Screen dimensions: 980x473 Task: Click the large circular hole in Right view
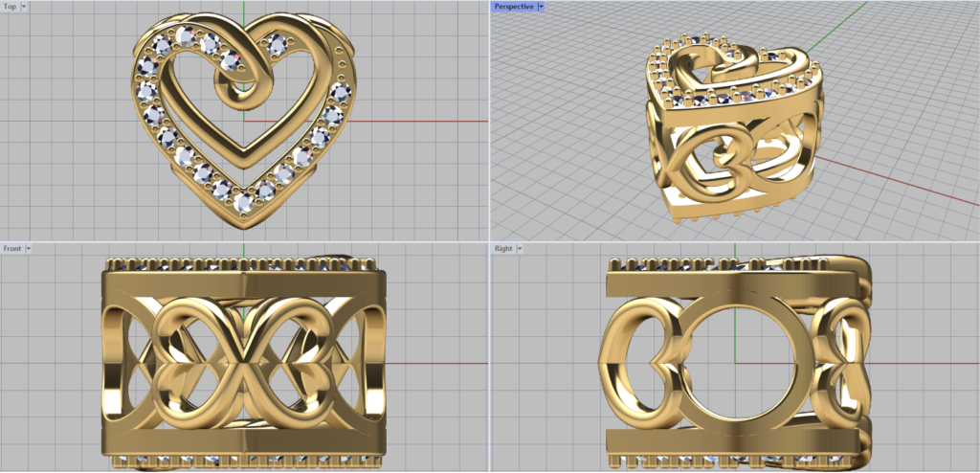point(737,362)
